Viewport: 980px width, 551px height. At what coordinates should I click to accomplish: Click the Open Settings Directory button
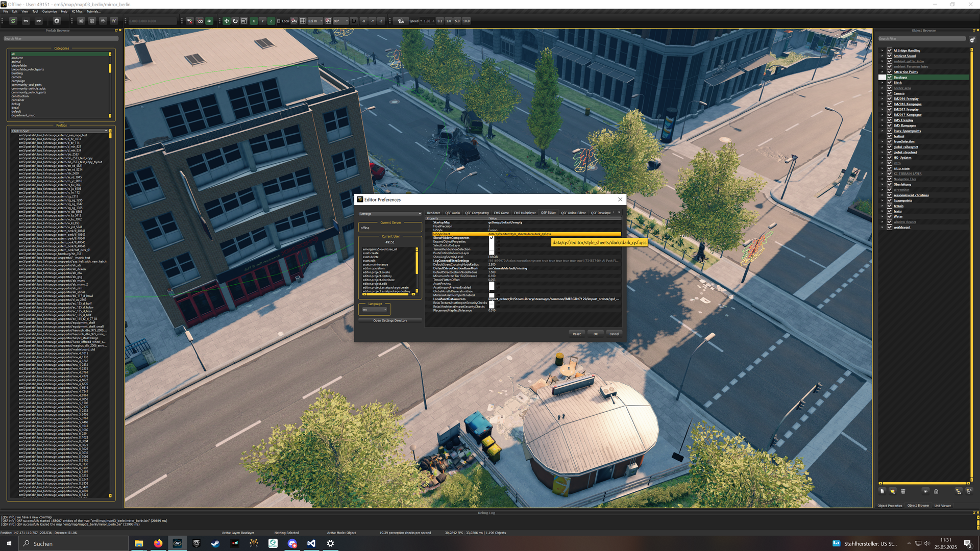[390, 321]
